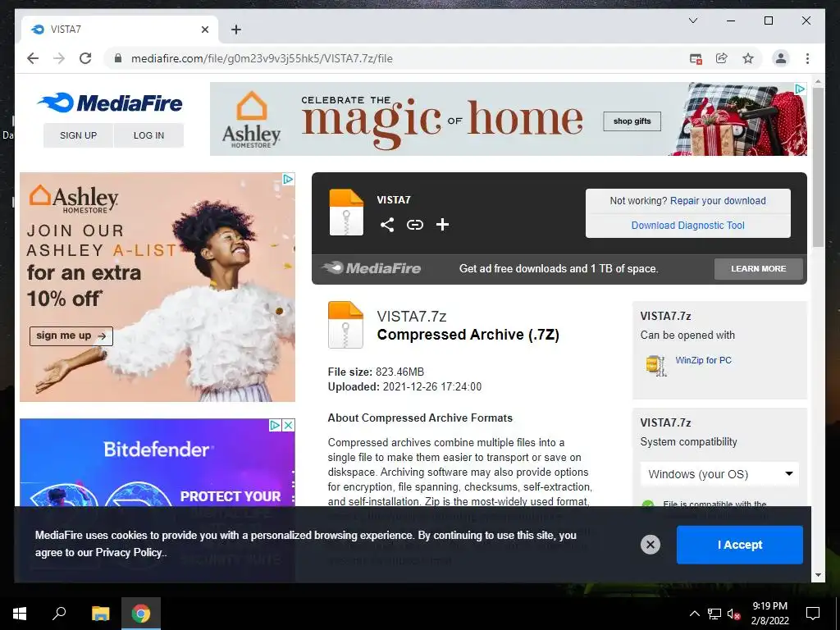
Task: Click the 'File size: 823.46MB' text
Action: [376, 372]
